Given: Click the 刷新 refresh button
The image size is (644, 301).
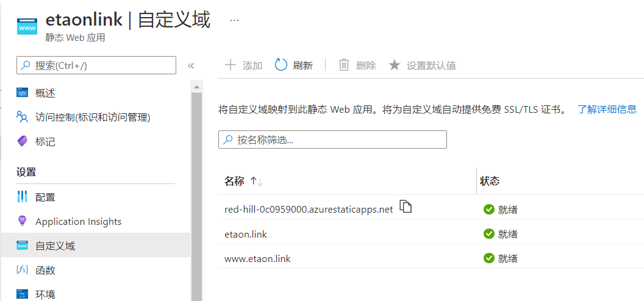Looking at the screenshot, I should click(x=294, y=65).
